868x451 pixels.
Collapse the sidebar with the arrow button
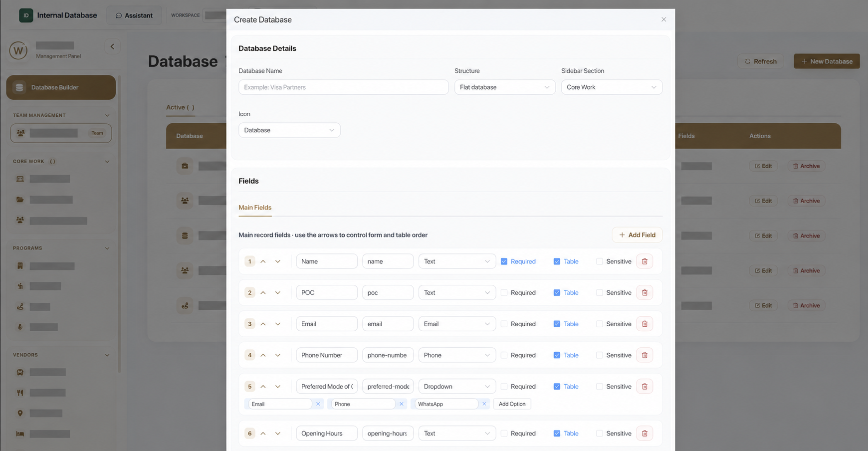[x=112, y=46]
